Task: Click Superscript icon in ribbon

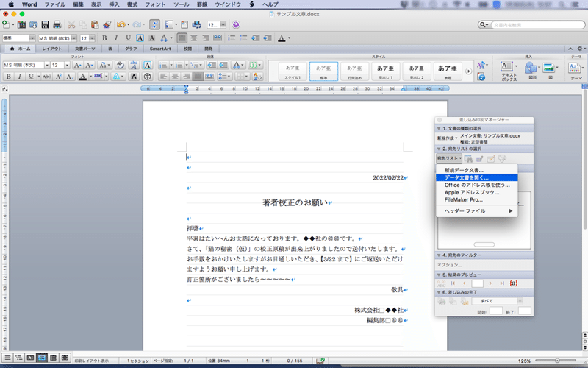Action: tap(59, 77)
